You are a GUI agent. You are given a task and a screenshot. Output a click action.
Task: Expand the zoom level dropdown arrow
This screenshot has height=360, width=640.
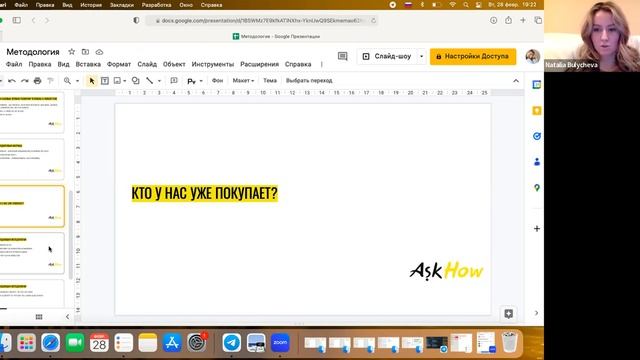tap(77, 81)
